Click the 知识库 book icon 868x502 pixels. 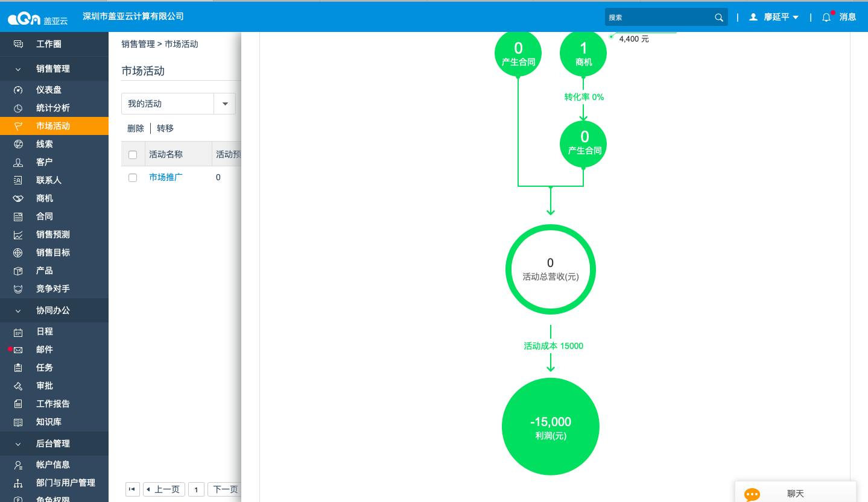point(18,422)
